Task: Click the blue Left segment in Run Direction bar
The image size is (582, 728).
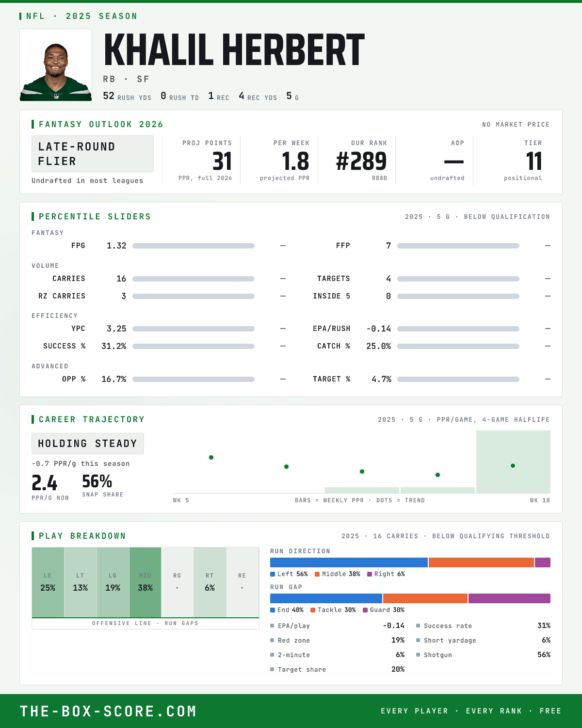Action: (349, 563)
